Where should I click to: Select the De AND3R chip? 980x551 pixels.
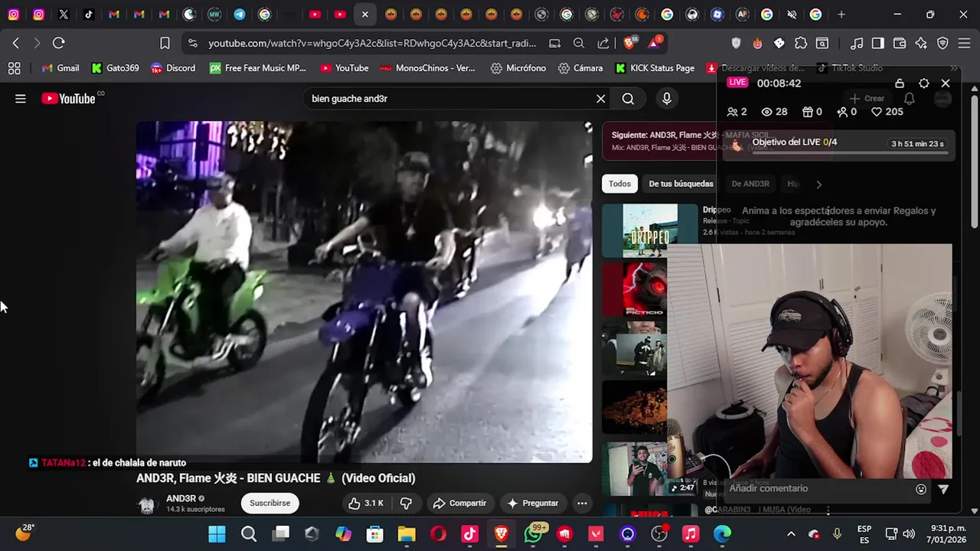coord(750,184)
